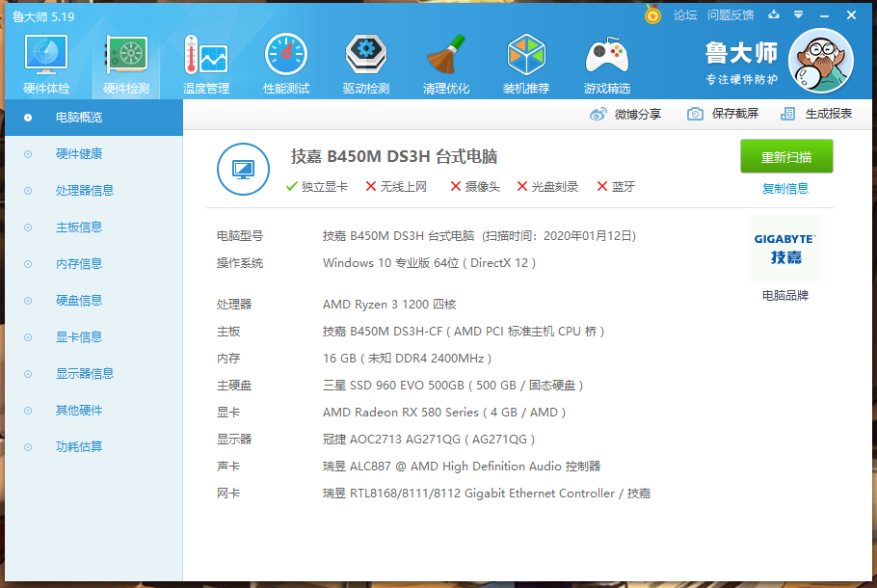Click the 摄像头 feature indicator
This screenshot has width=877, height=588.
475,187
